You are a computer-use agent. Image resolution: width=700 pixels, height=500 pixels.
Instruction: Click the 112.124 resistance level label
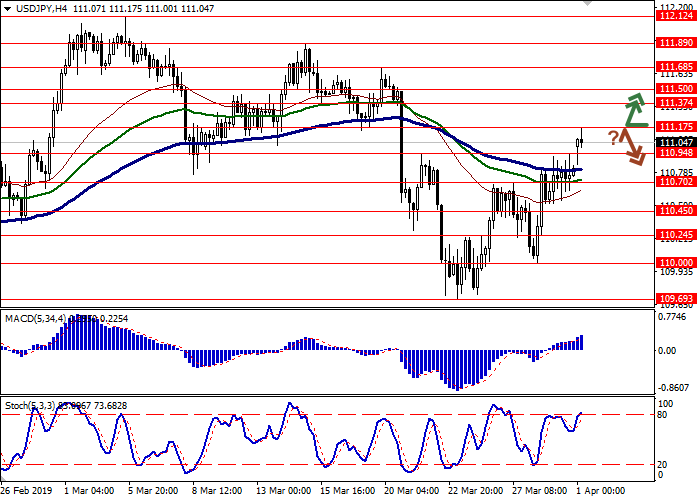point(677,16)
